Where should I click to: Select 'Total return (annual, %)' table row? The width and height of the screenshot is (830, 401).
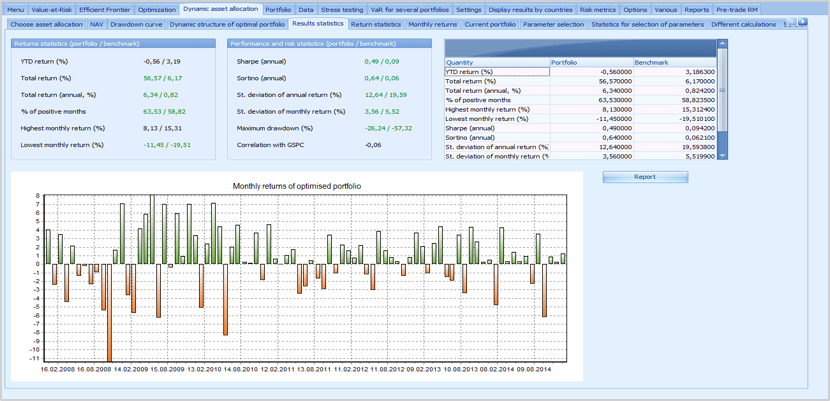tap(581, 90)
